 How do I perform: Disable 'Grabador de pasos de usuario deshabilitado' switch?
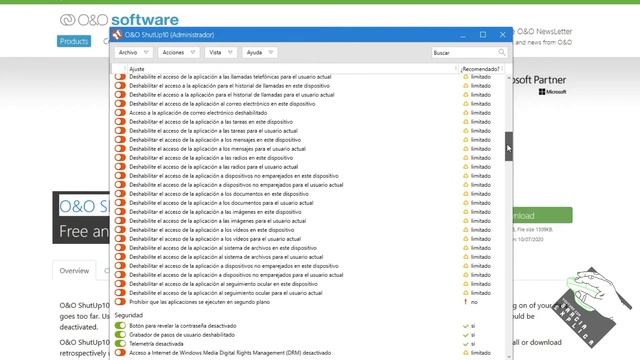120,334
